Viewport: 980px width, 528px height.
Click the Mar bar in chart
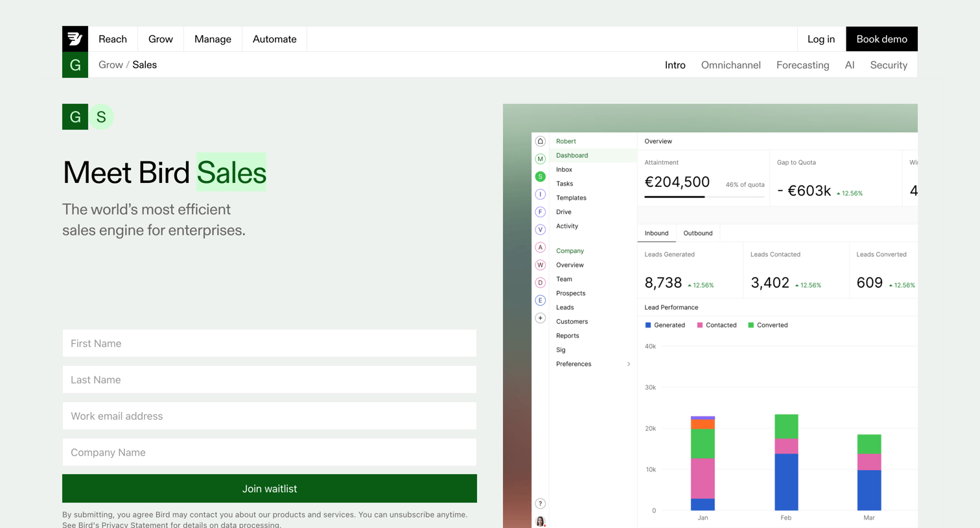point(869,472)
